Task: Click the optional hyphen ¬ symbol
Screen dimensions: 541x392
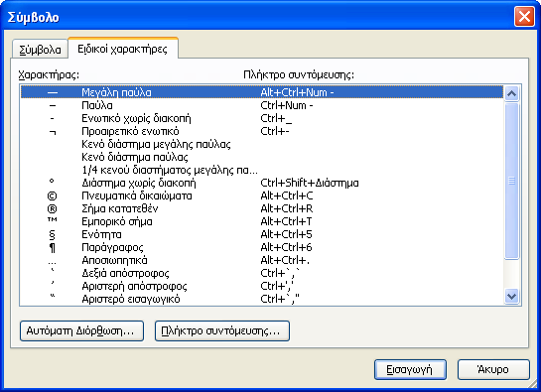Action: tap(52, 132)
